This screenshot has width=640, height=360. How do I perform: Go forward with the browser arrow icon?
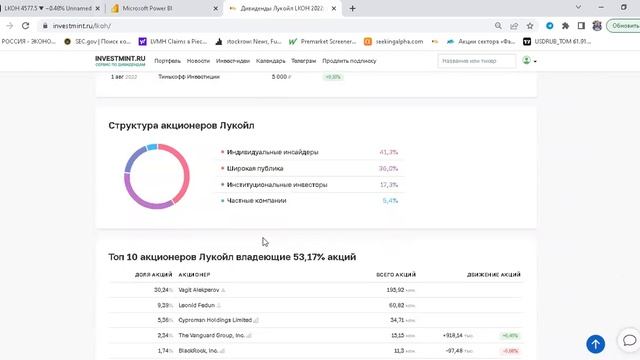[9, 26]
